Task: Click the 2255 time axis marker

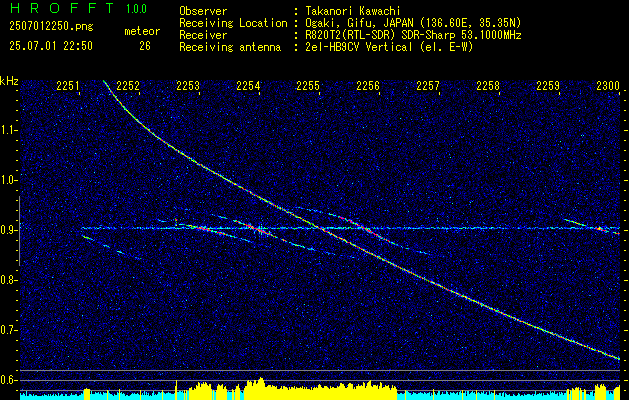Action: (308, 85)
